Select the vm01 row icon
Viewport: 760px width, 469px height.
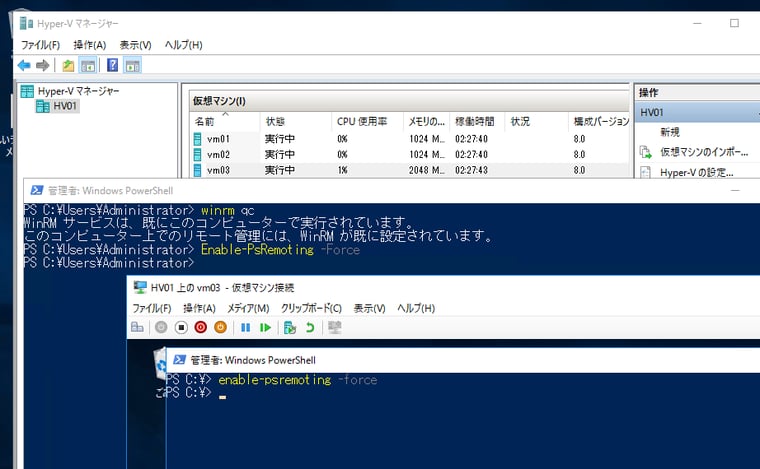pyautogui.click(x=197, y=139)
